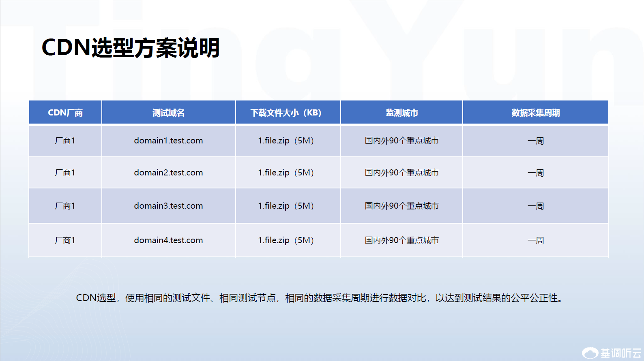Select the 监测城市 header cell

[401, 113]
